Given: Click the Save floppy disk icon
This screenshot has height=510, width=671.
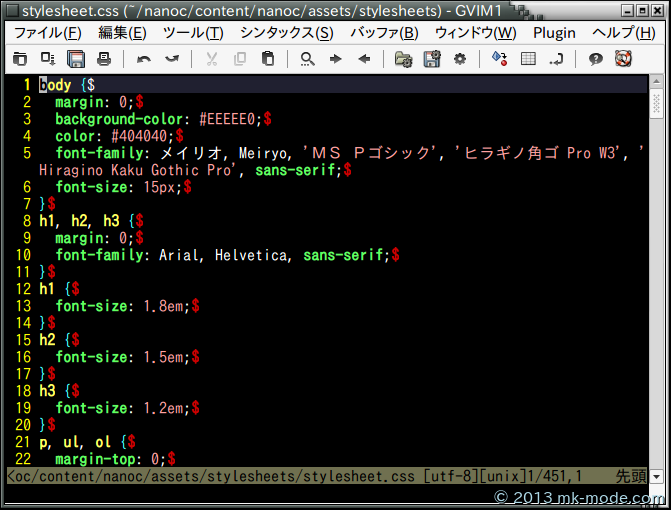Looking at the screenshot, I should (76, 59).
